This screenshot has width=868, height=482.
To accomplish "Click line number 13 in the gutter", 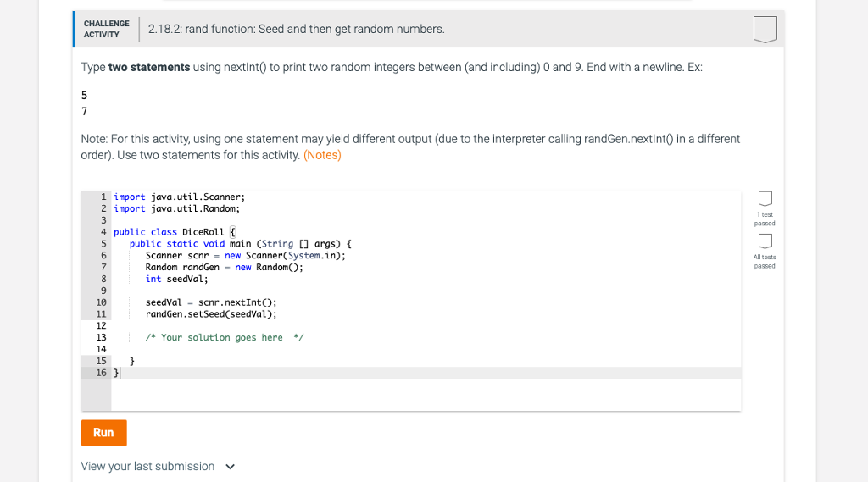I will point(101,337).
